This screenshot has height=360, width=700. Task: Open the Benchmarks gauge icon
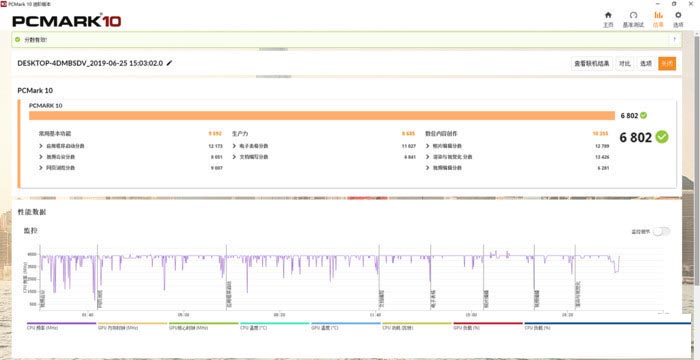click(x=633, y=15)
